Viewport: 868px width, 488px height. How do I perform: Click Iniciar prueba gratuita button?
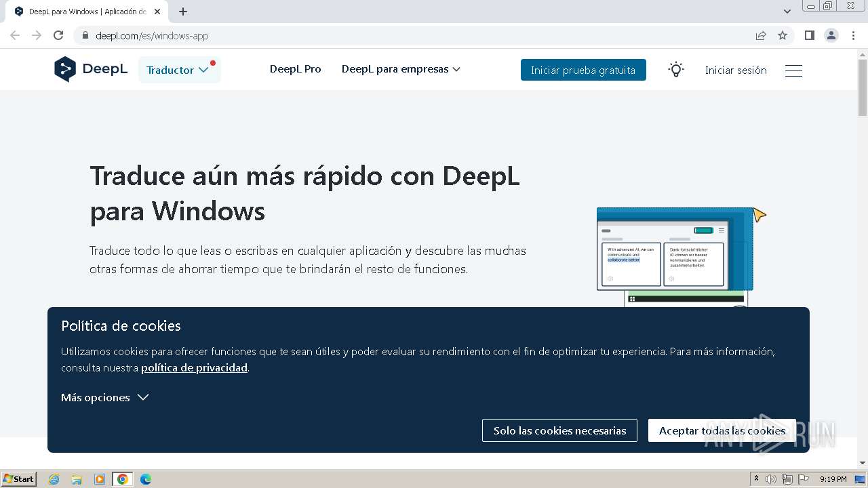(x=583, y=70)
